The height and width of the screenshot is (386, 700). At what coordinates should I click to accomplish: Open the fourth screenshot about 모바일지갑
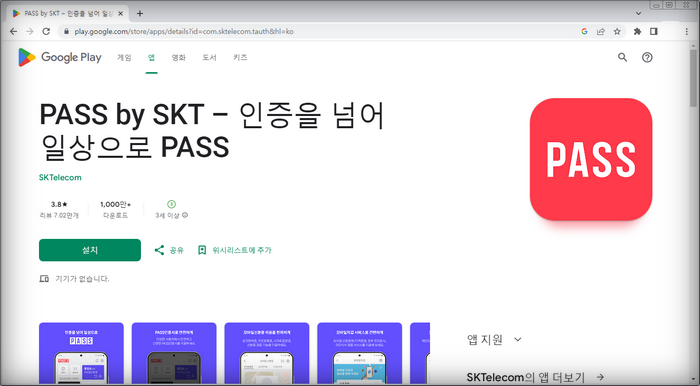[x=360, y=353]
